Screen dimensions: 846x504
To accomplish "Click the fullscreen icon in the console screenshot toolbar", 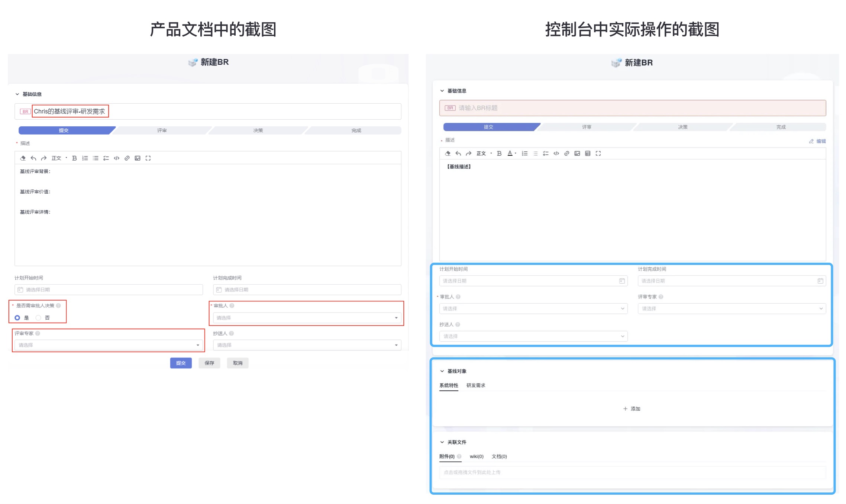I will click(598, 153).
